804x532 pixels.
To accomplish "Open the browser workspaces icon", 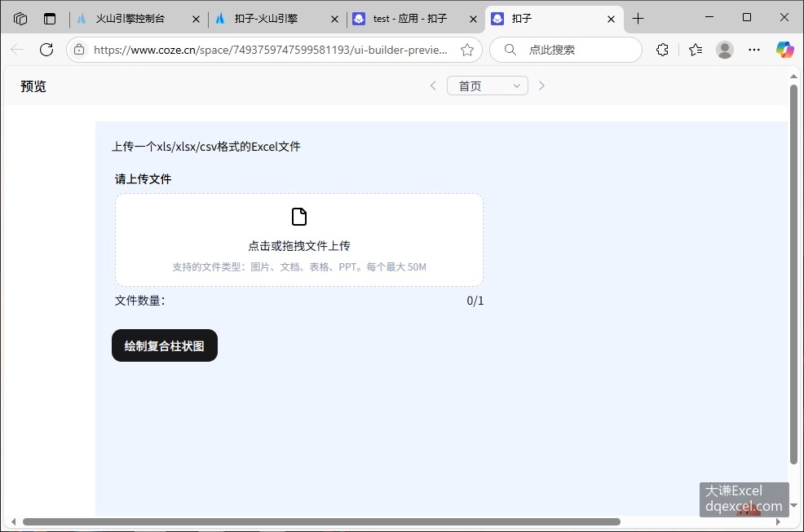I will click(x=20, y=19).
